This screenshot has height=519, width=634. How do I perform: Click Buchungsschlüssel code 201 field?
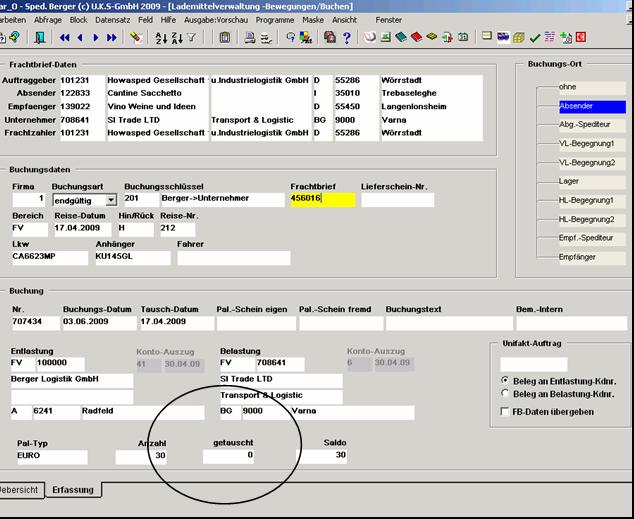142,199
